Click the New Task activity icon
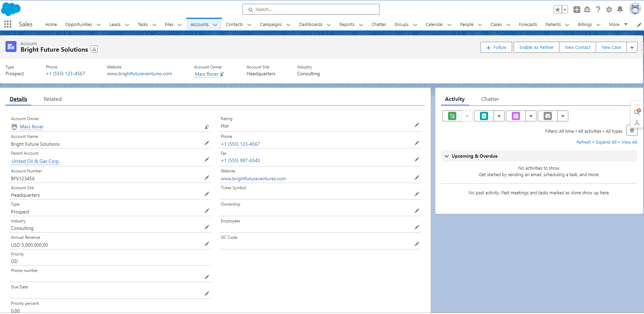 pos(452,116)
